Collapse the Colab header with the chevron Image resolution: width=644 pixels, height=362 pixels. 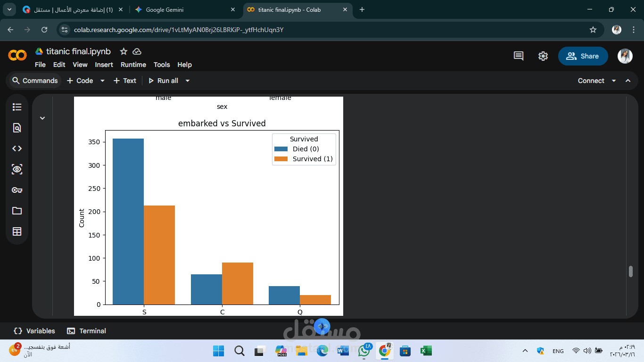(x=628, y=81)
